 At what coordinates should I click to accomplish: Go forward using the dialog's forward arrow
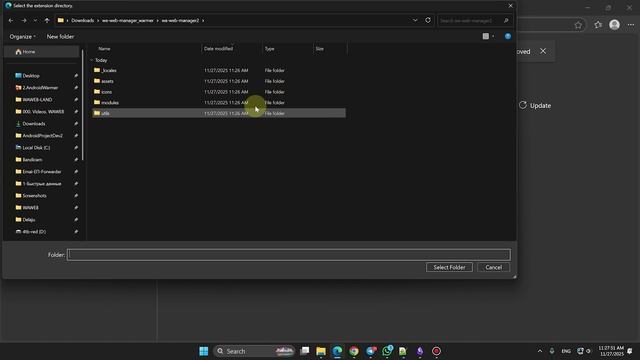pyautogui.click(x=24, y=20)
